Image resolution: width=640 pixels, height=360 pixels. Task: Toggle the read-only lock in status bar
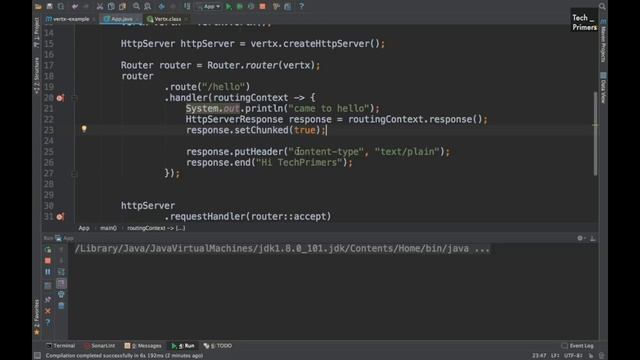tap(591, 356)
